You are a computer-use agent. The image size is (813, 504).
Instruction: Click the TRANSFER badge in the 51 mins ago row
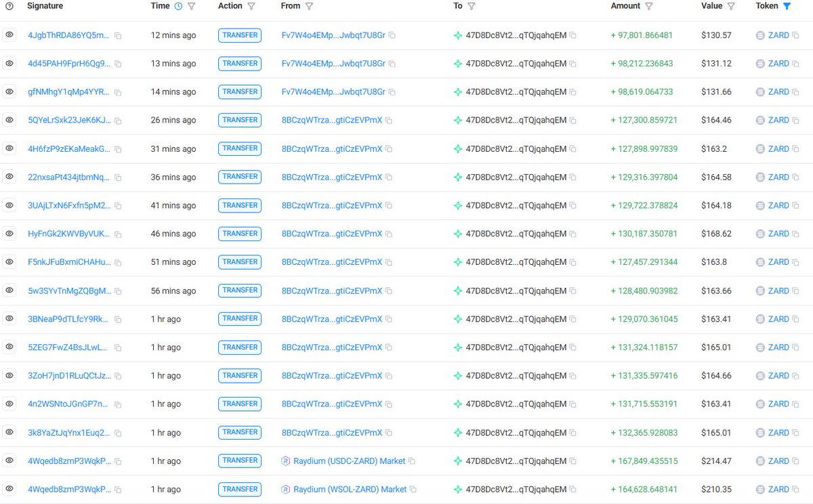[x=240, y=262]
